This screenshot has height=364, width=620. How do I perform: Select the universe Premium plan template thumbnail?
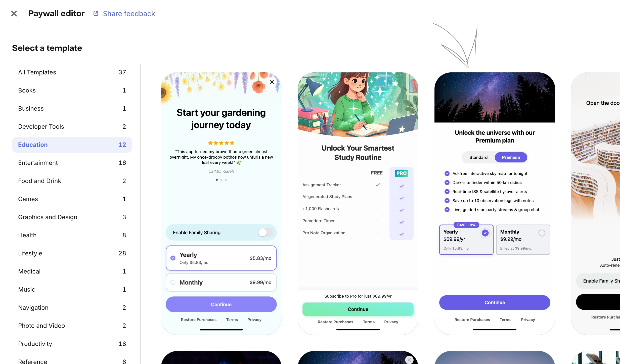495,203
